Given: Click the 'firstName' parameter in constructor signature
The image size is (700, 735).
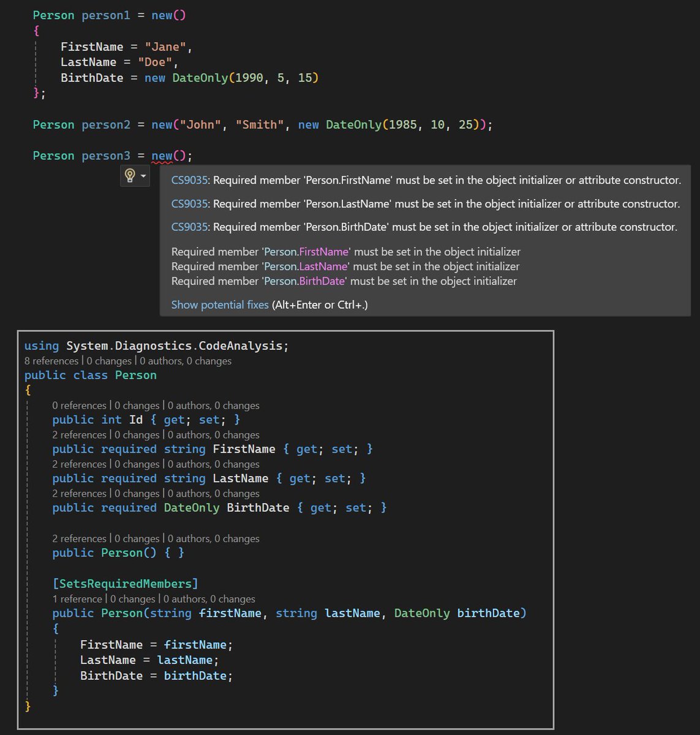Looking at the screenshot, I should coord(230,614).
